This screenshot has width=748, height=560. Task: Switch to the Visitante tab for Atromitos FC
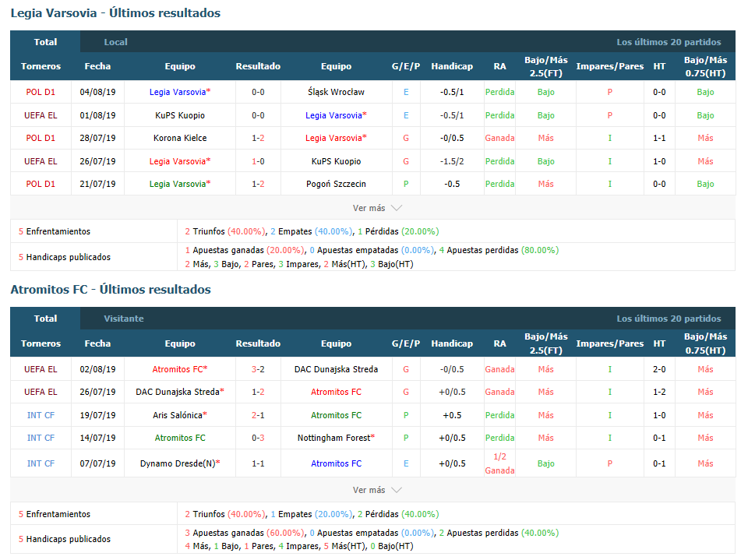[x=124, y=319]
